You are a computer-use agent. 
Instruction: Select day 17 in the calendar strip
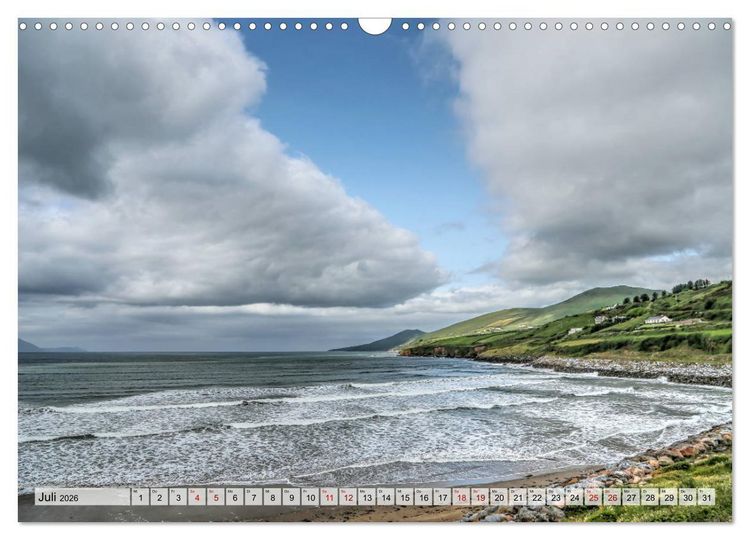click(x=442, y=496)
